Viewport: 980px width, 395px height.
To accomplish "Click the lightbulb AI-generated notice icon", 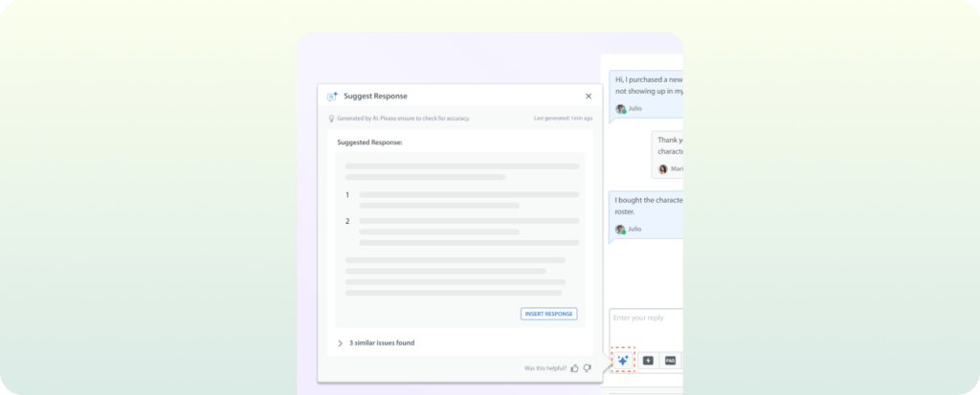I will pyautogui.click(x=331, y=119).
